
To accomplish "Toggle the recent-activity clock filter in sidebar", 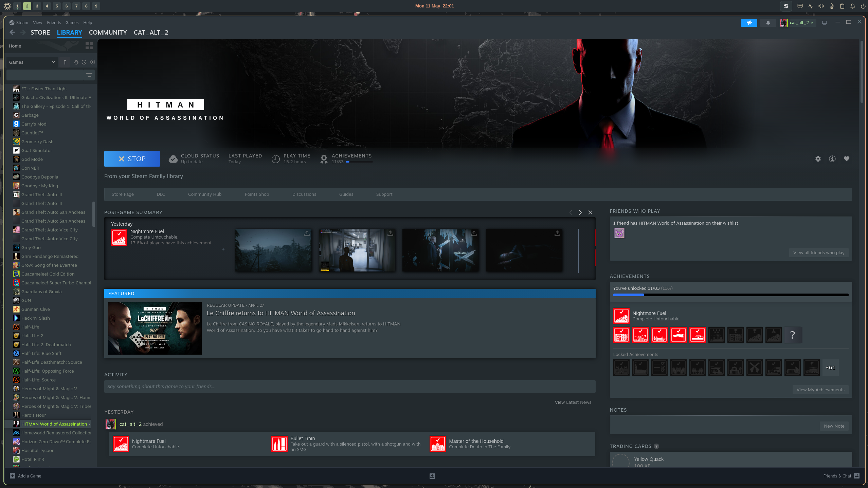I will click(x=84, y=62).
